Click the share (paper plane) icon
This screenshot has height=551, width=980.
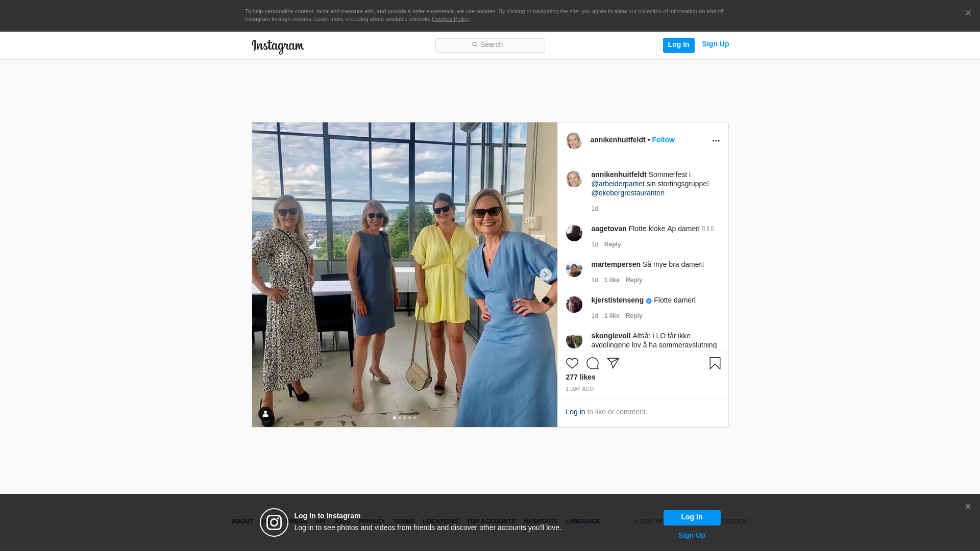[613, 363]
